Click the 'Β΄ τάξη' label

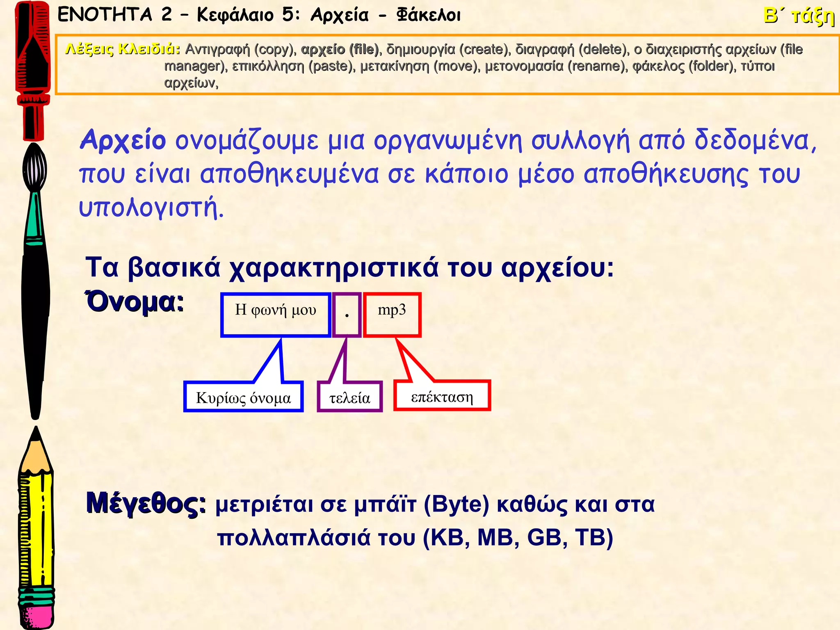pyautogui.click(x=799, y=16)
